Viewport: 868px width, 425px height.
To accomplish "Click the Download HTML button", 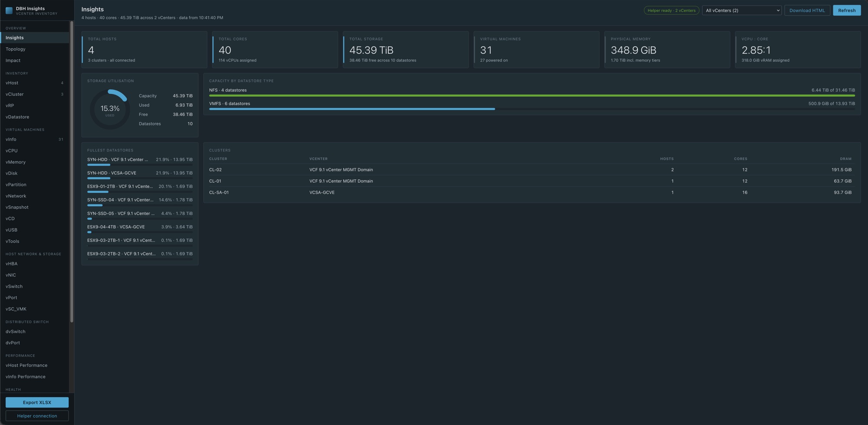I will coord(807,10).
